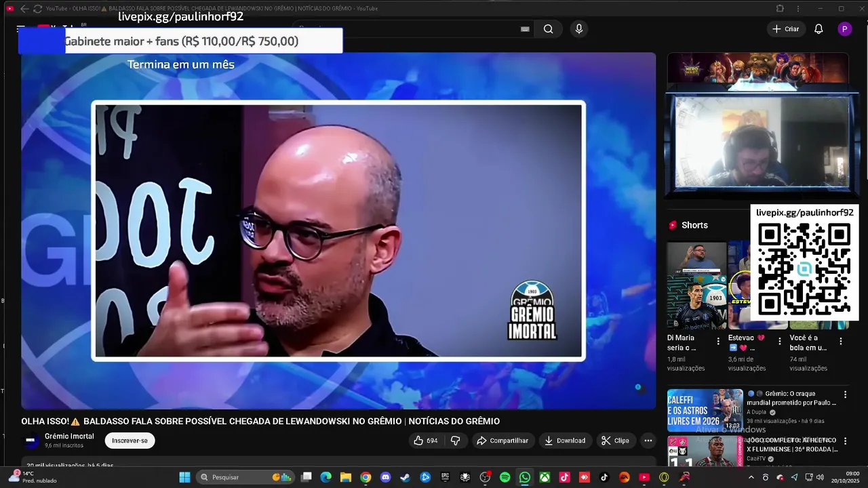
Task: Open Steam from taskbar
Action: (405, 477)
